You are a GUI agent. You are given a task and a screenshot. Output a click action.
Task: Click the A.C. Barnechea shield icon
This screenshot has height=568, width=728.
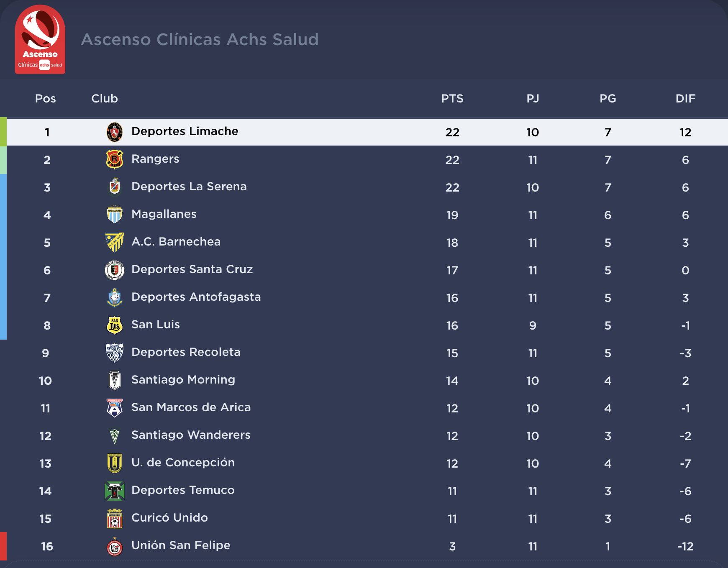click(115, 242)
